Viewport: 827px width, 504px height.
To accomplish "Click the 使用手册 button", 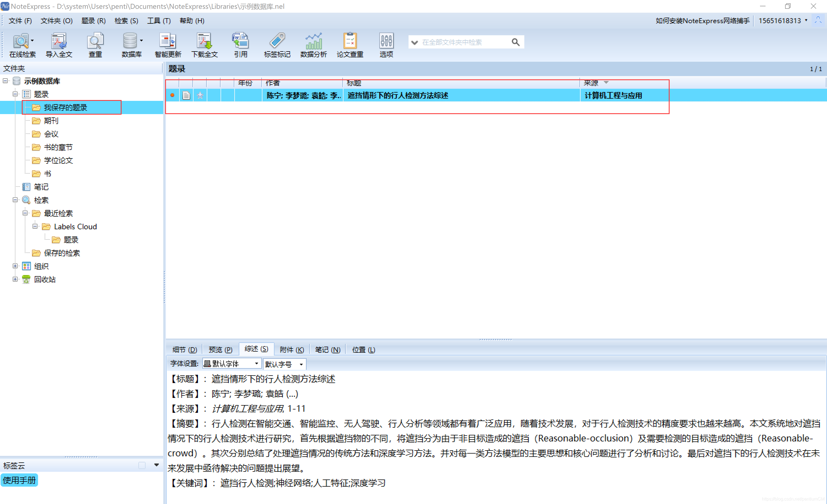I will 19,480.
